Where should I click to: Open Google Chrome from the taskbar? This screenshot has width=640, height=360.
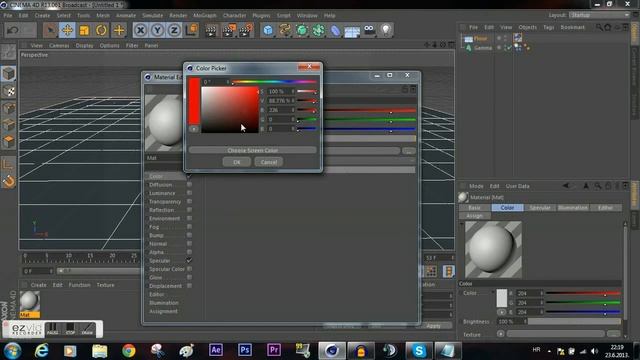click(x=129, y=350)
